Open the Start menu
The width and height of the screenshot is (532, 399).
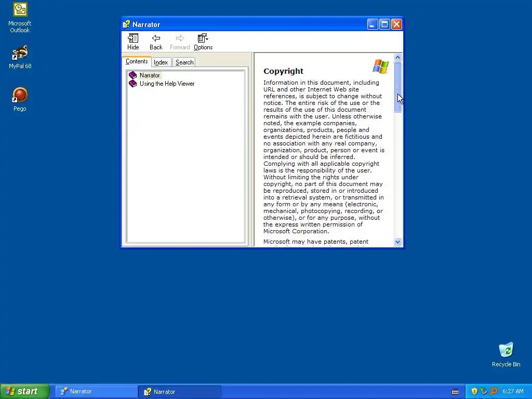click(25, 391)
